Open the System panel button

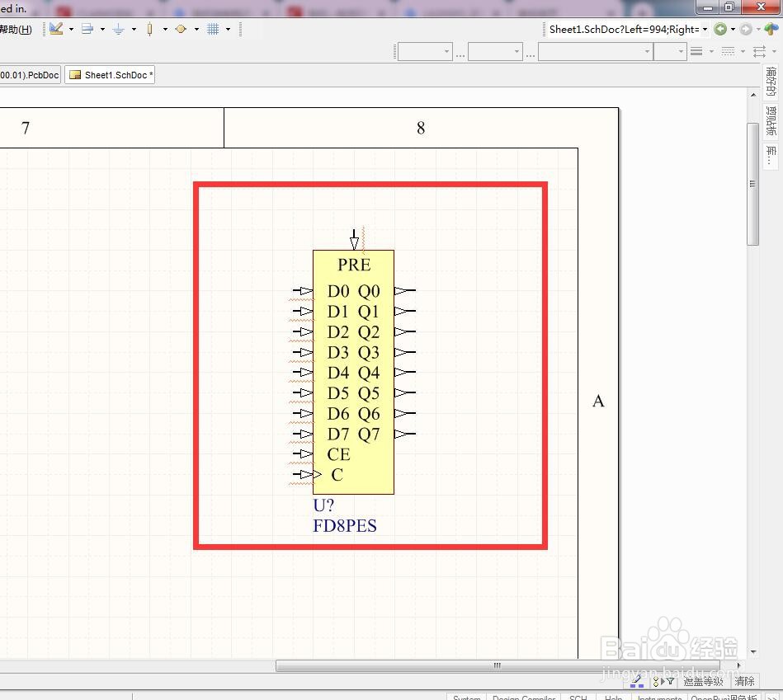click(x=466, y=697)
